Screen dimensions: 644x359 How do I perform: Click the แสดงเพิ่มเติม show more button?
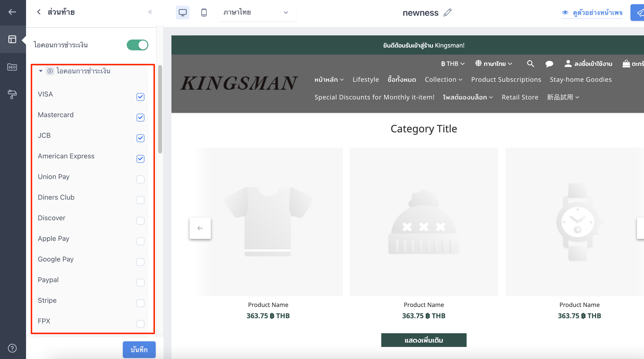pyautogui.click(x=424, y=340)
